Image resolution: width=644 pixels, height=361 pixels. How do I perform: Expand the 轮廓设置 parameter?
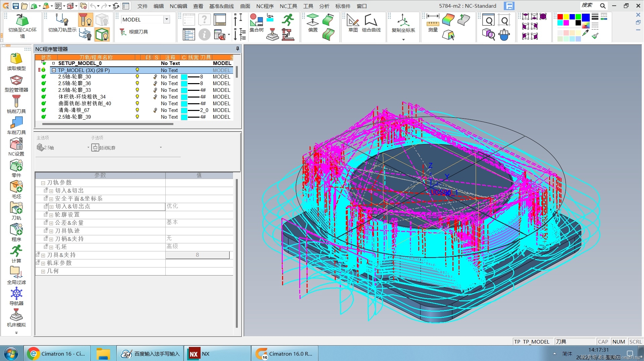(51, 215)
